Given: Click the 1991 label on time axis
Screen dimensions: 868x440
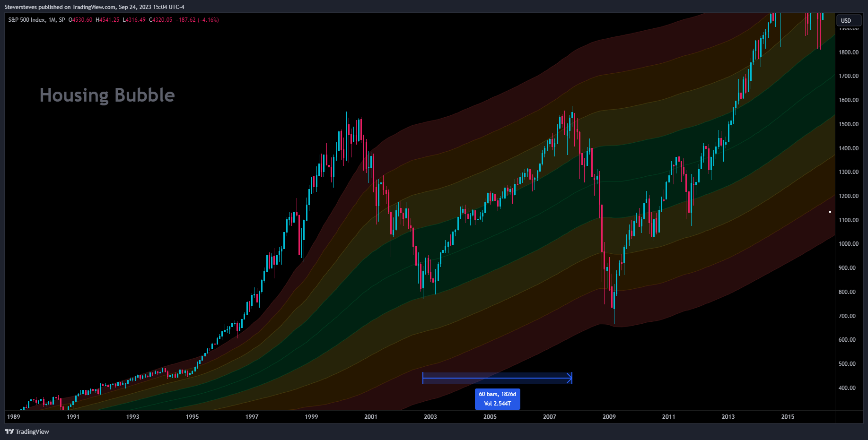Looking at the screenshot, I should pos(73,417).
